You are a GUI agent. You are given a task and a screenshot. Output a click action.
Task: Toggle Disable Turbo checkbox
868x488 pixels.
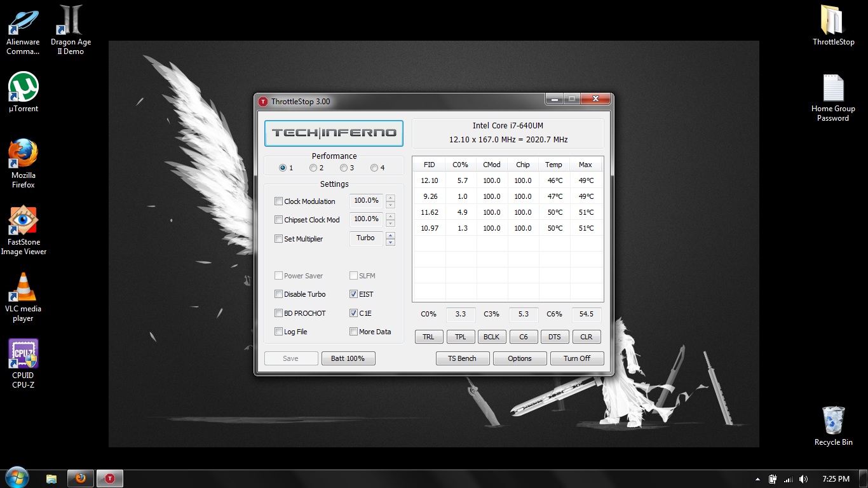[x=278, y=294]
